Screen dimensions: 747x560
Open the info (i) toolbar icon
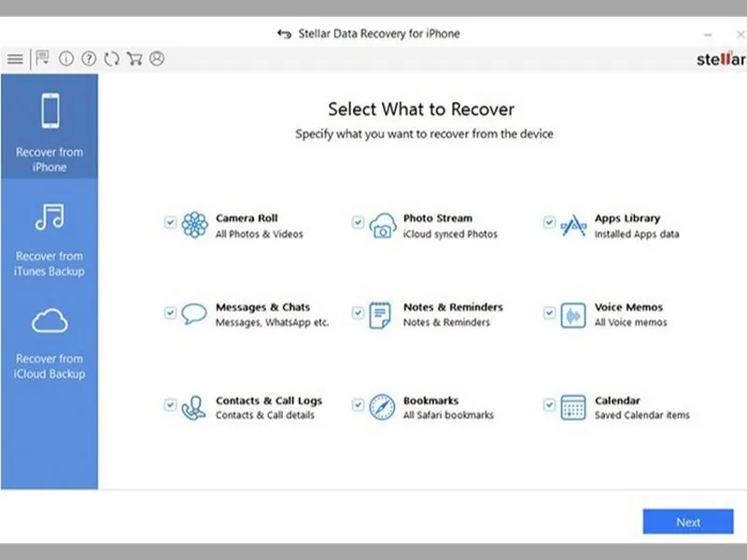point(66,59)
